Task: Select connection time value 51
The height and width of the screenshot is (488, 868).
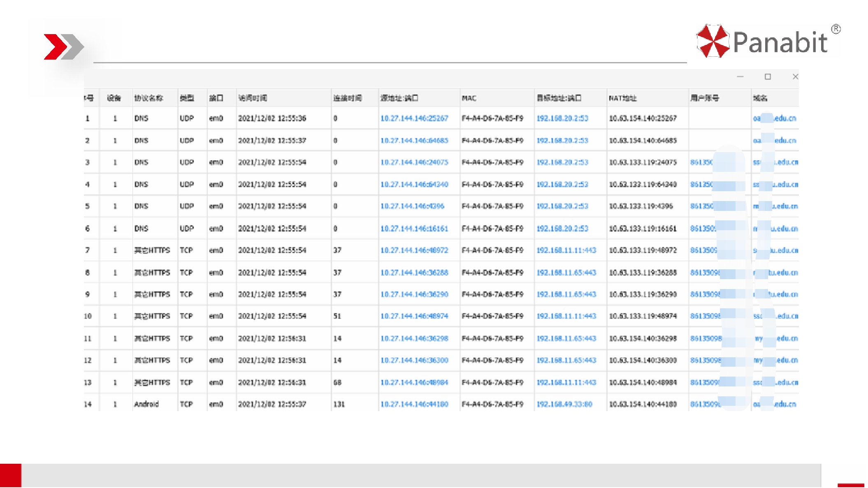Action: (337, 316)
